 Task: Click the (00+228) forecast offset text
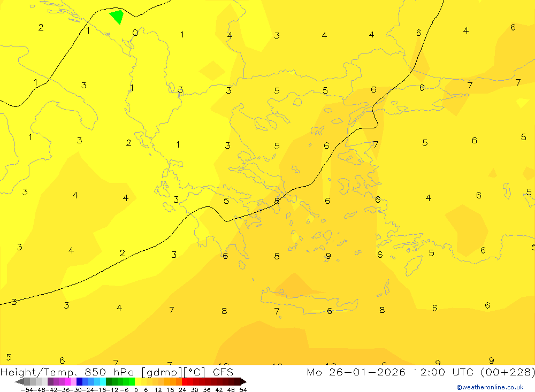[x=508, y=372]
